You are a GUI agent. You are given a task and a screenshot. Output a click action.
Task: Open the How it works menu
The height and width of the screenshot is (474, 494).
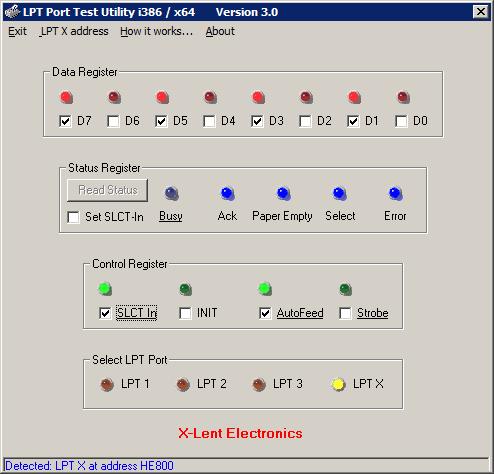[x=157, y=31]
